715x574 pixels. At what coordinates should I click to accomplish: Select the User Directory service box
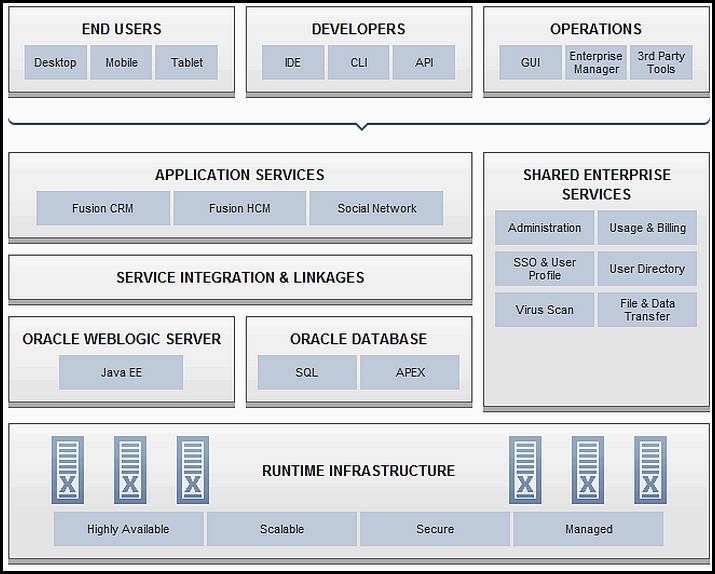point(648,269)
